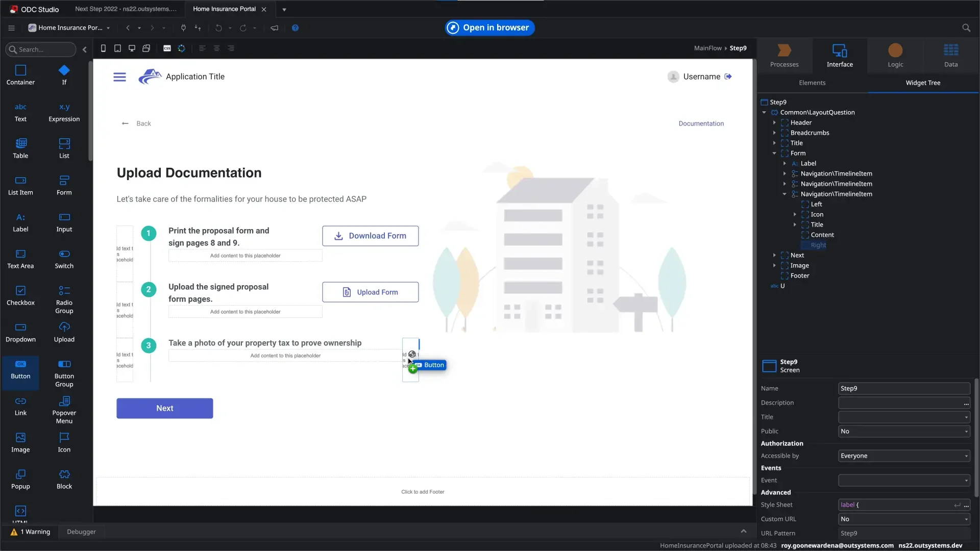Collapse the widget toolbox panel
The height and width of the screenshot is (551, 980).
pos(85,49)
